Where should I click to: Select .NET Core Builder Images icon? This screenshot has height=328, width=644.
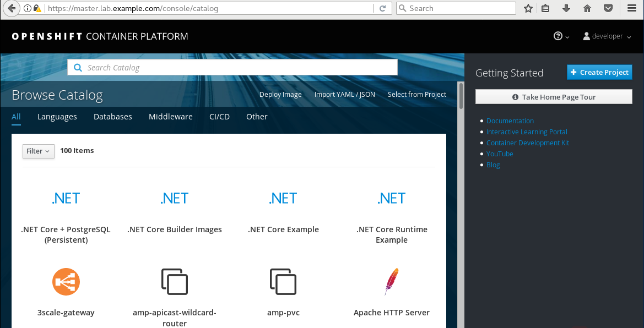coord(175,198)
